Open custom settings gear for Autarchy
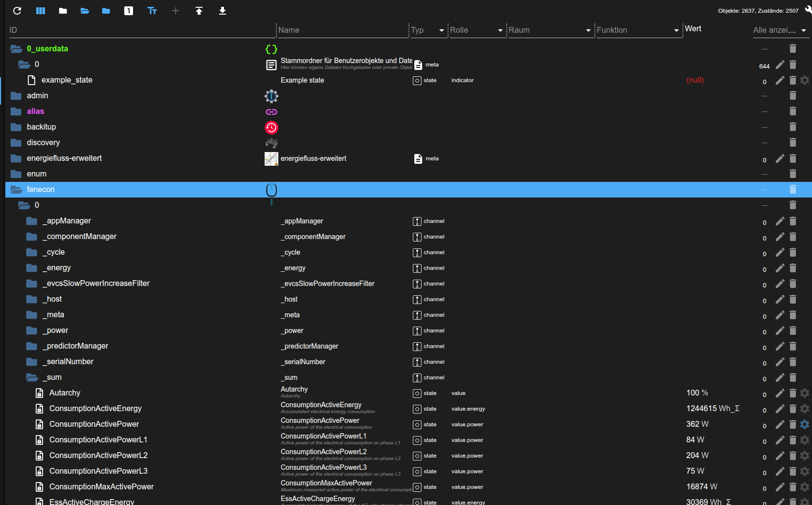Screen dimensions: 812x505 [x=805, y=393]
